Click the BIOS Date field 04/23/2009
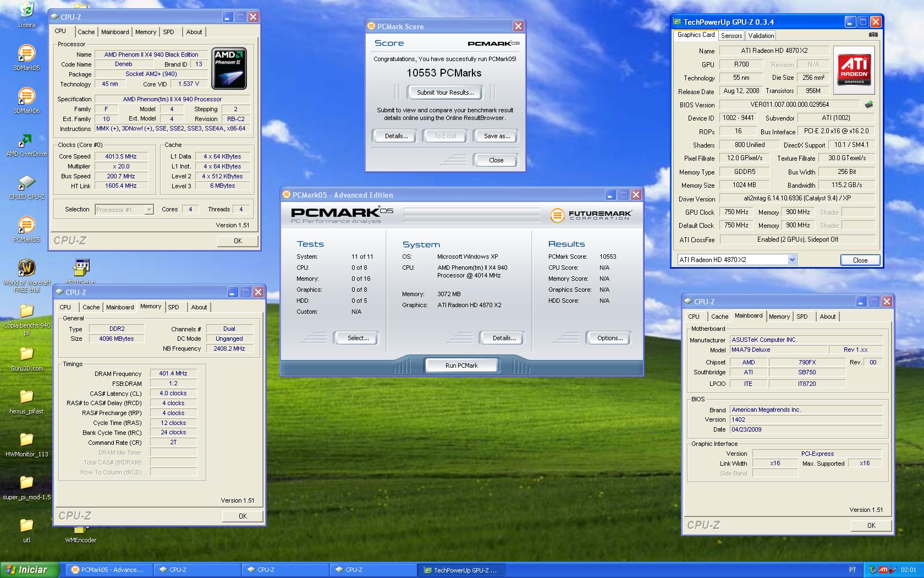 click(806, 429)
